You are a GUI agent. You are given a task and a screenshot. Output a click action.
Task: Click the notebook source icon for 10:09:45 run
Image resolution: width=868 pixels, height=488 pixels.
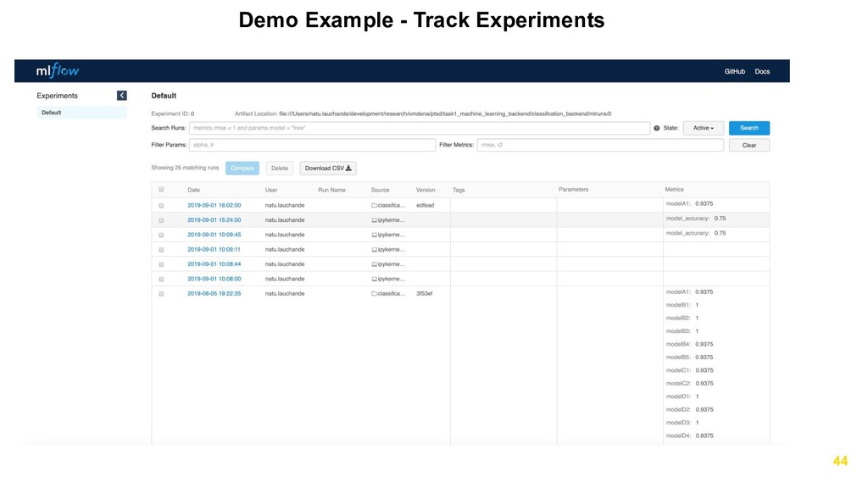pos(374,236)
